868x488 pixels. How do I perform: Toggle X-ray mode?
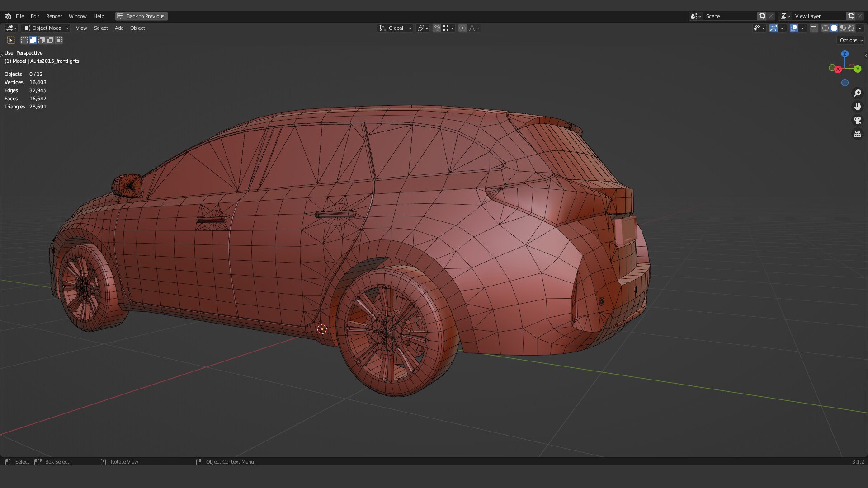pos(814,28)
